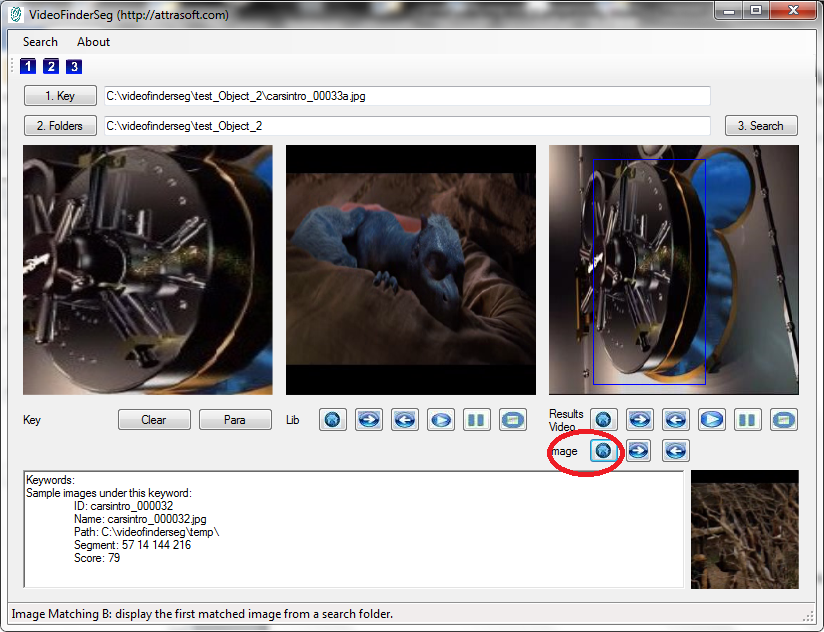This screenshot has width=824, height=632.
Task: Click toolbar icon 3
Action: pyautogui.click(x=74, y=66)
